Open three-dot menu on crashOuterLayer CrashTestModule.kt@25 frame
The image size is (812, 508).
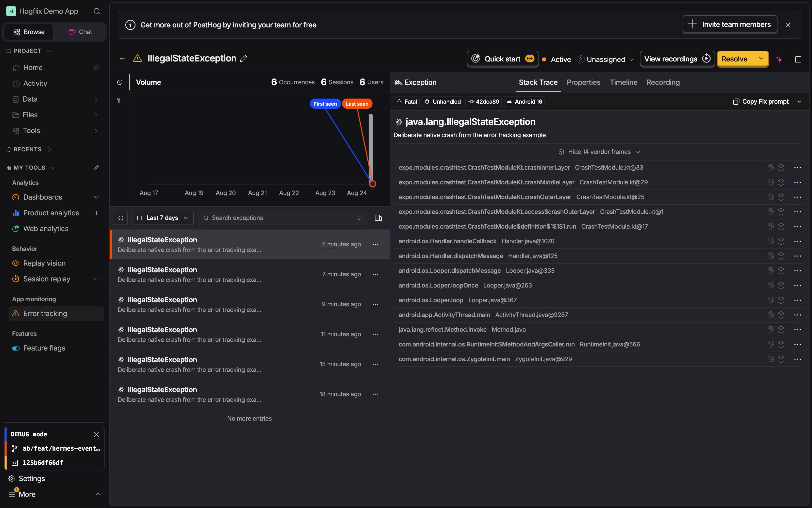(798, 197)
